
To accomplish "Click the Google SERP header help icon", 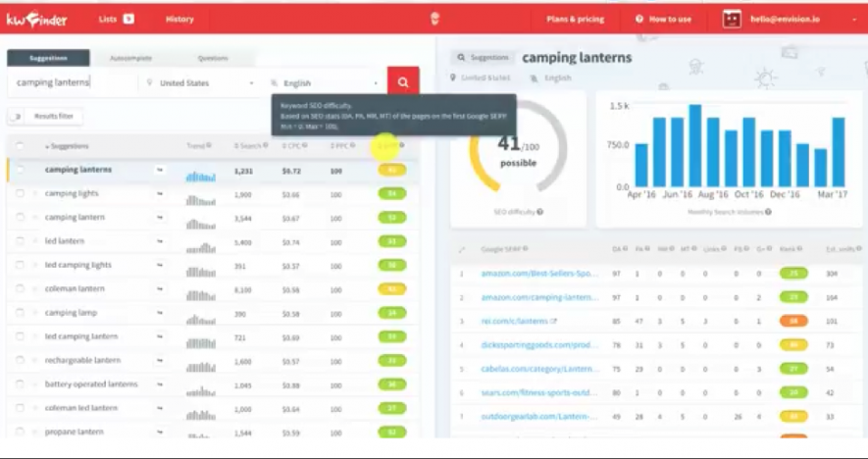I will point(525,249).
